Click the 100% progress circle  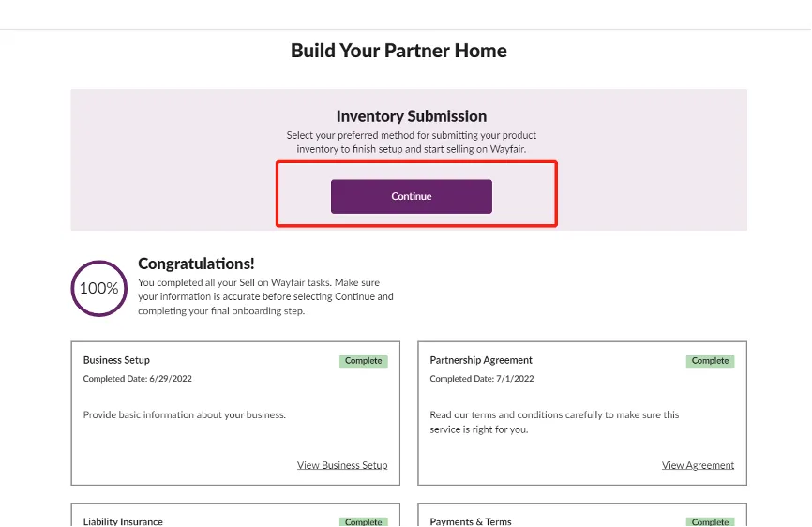tap(98, 288)
